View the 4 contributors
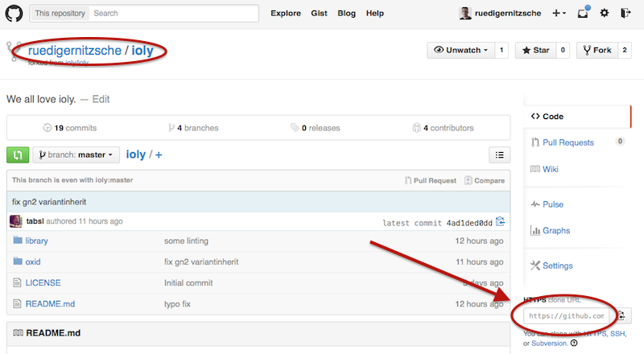This screenshot has width=644, height=354. 443,128
